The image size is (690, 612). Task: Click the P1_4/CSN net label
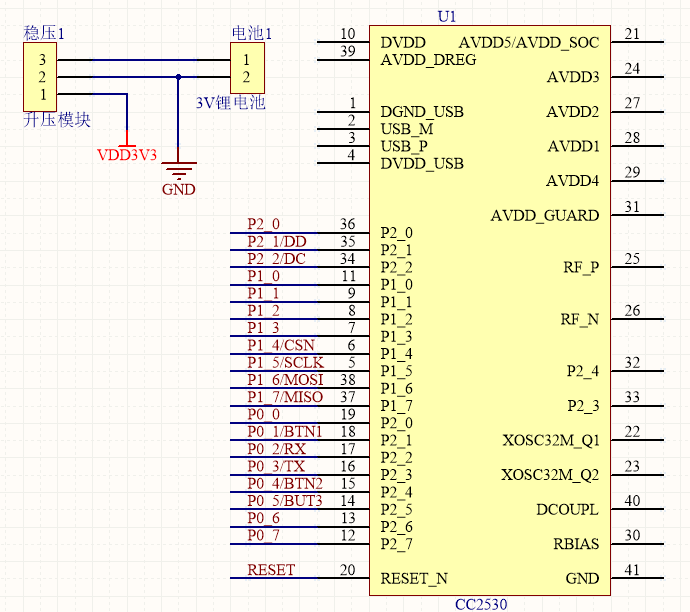point(281,345)
